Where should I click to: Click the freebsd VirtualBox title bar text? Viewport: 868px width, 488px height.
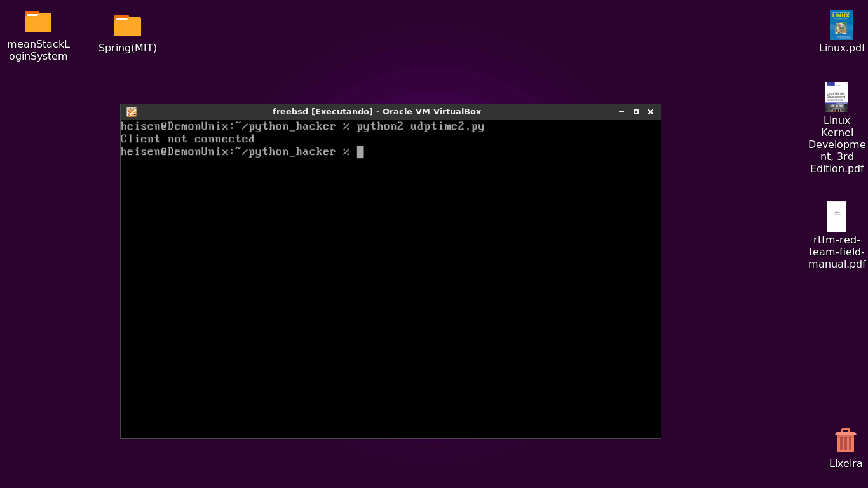click(376, 112)
